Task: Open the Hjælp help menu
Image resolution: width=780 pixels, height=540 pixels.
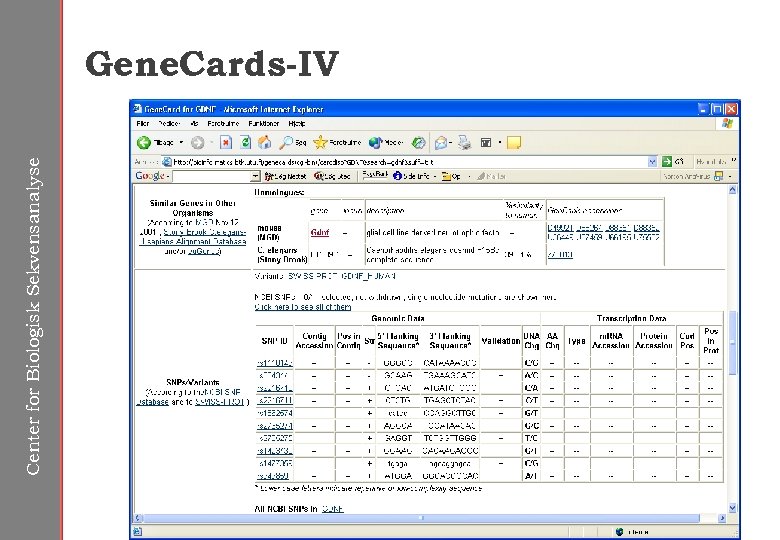Action: tap(297, 123)
